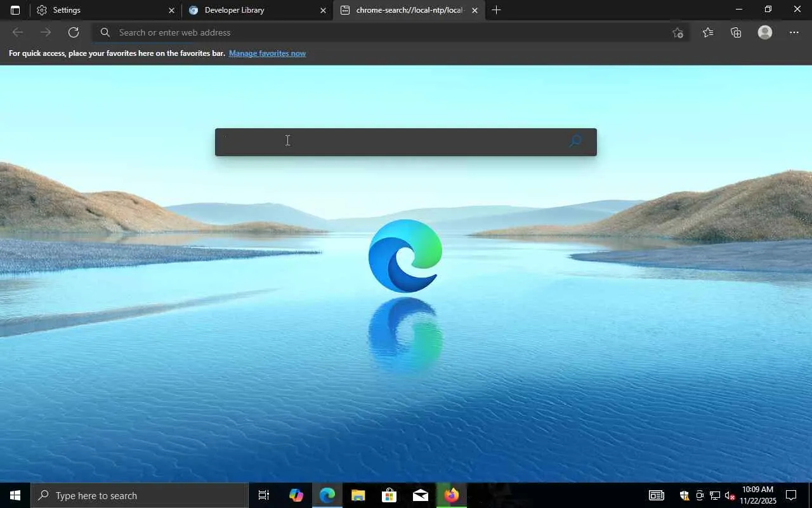Click the Manage favorites now link

click(267, 53)
